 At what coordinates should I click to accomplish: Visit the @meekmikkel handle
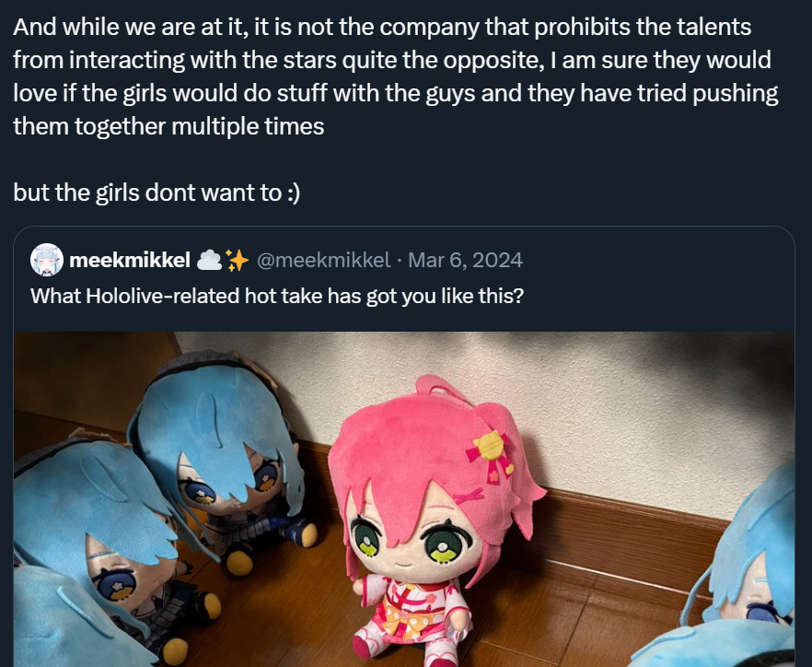pos(324,260)
